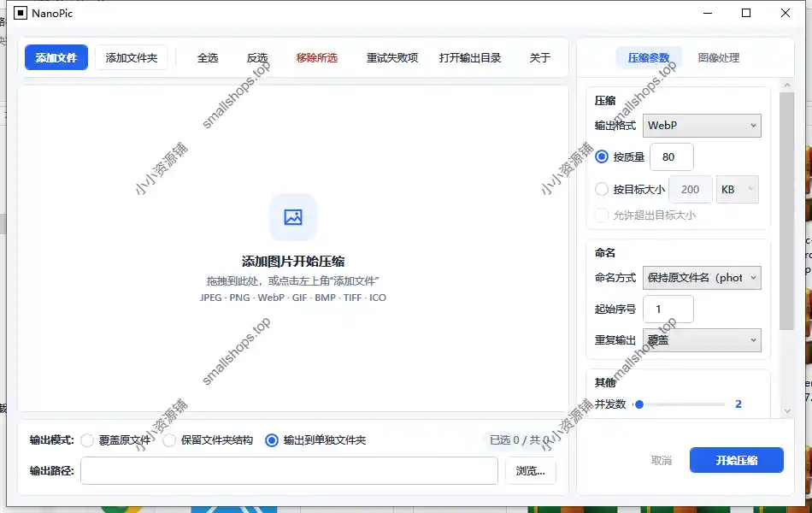812x513 pixels.
Task: Select the 按目标大小 radio button
Action: coord(602,189)
